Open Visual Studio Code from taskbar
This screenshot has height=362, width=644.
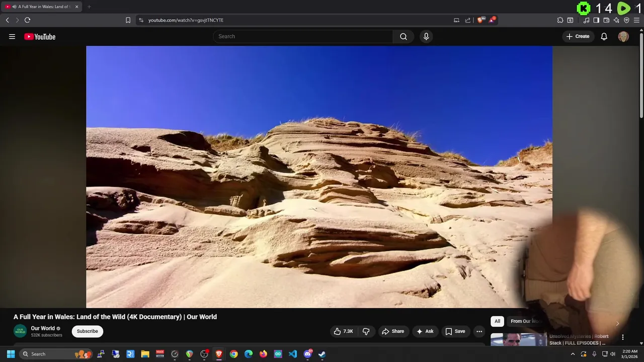click(x=293, y=354)
